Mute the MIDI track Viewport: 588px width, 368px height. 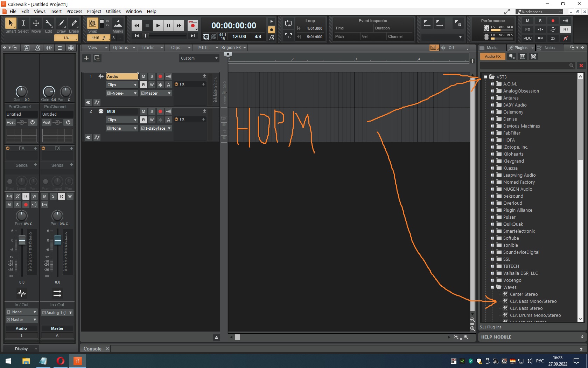[143, 111]
